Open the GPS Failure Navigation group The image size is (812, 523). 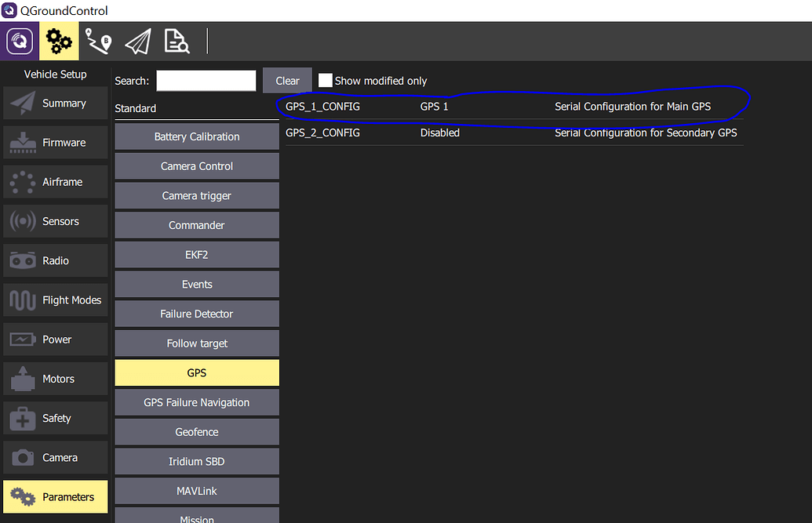point(196,402)
